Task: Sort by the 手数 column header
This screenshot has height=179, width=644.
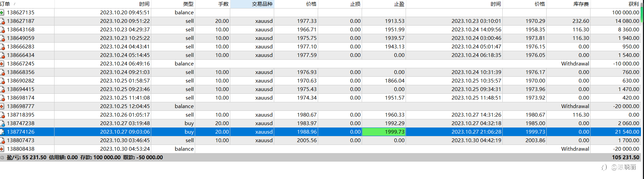Action: coord(213,4)
